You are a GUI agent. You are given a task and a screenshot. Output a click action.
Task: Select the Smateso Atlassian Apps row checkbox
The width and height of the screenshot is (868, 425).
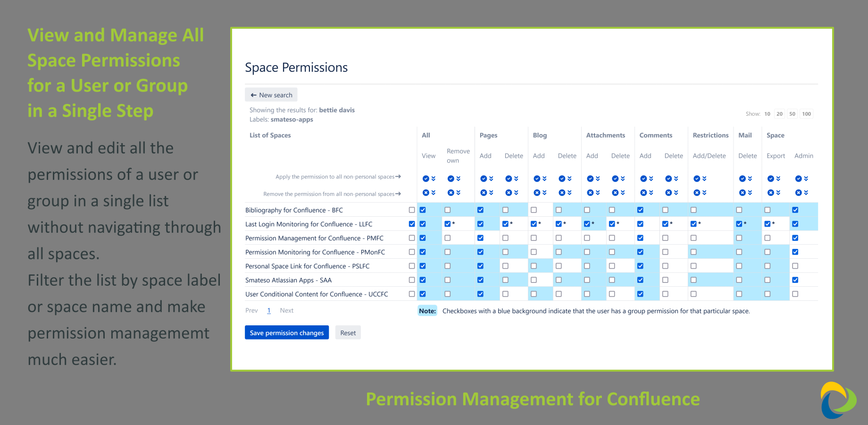412,280
